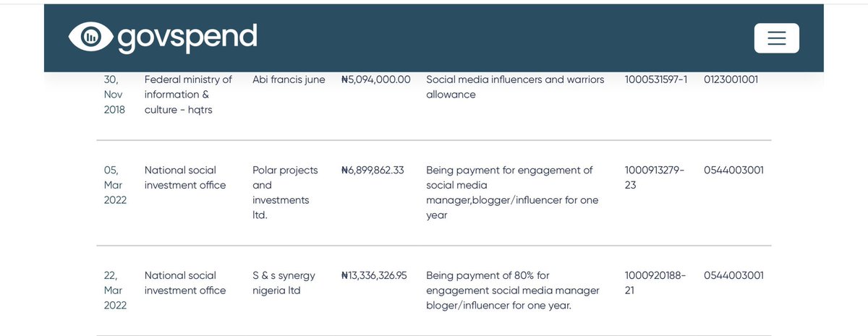Select the 22 Mar 2022 date cell

click(116, 290)
